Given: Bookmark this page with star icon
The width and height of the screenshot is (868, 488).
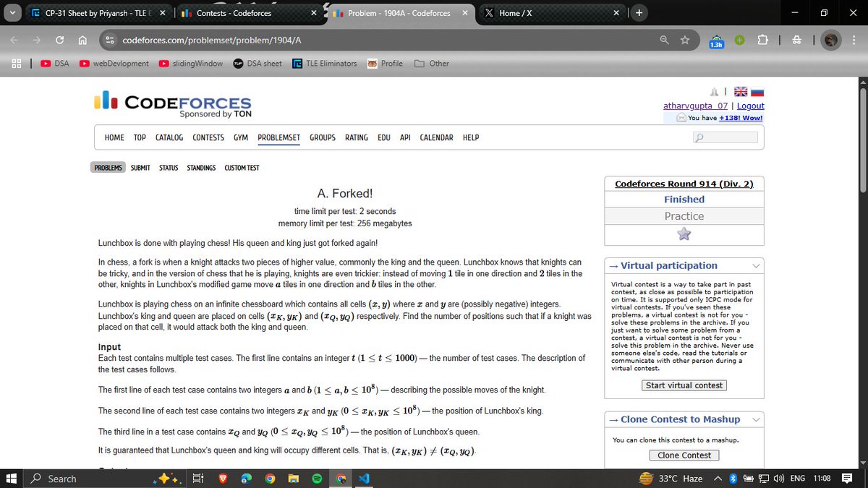Looking at the screenshot, I should coord(685,40).
